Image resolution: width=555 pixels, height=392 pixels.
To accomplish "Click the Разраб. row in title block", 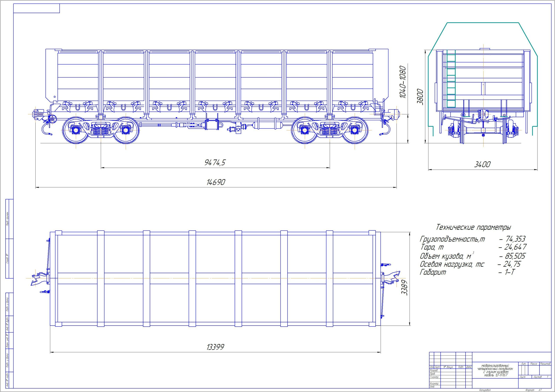I will tap(434, 370).
